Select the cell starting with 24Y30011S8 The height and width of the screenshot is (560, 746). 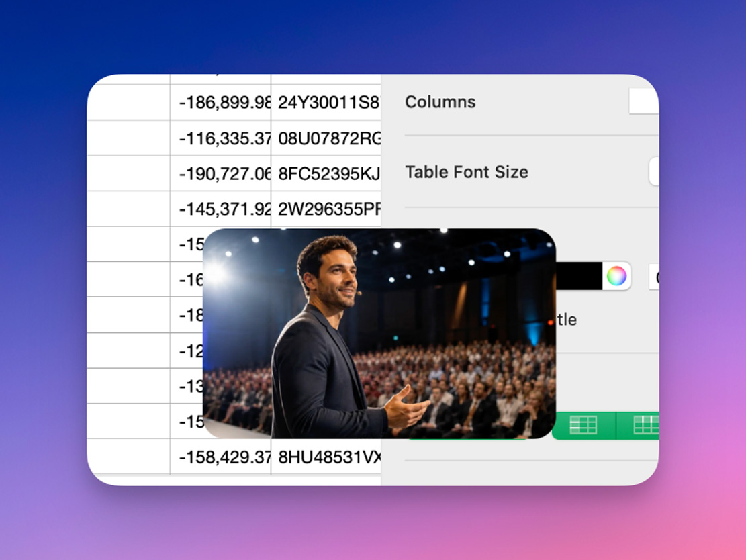(x=326, y=102)
